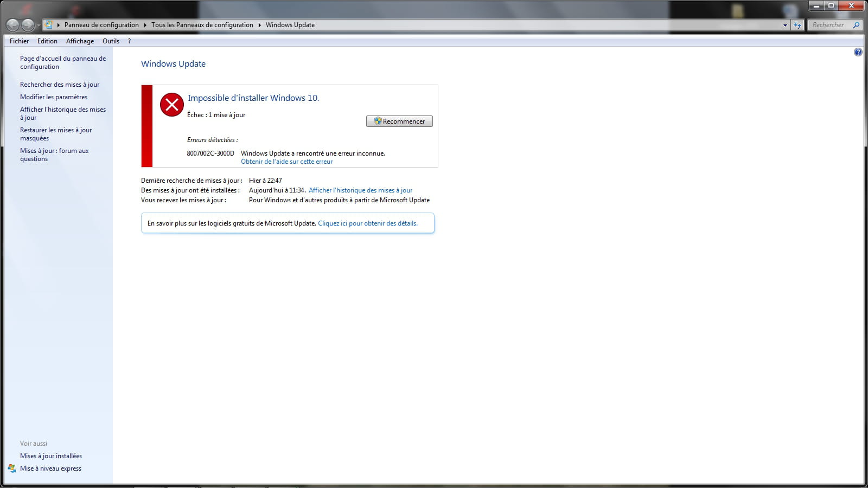Click the Windows Update breadcrumb
This screenshot has width=868, height=488.
(290, 25)
